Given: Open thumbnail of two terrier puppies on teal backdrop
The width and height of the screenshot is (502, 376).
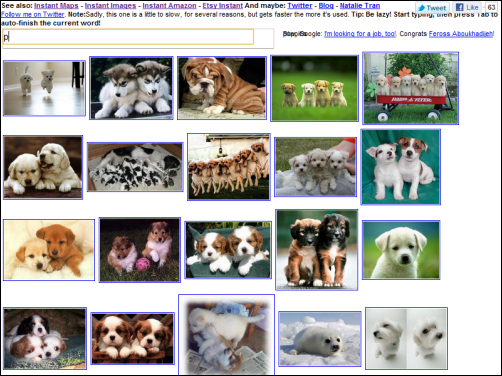Looking at the screenshot, I should [401, 167].
